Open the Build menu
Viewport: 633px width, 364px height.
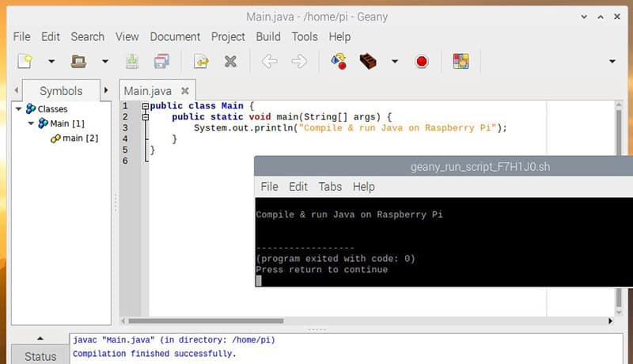[267, 36]
